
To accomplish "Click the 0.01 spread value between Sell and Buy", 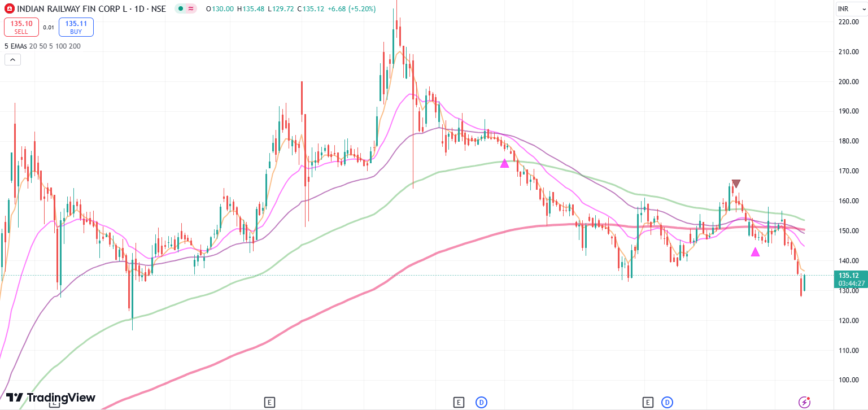I will pos(49,27).
